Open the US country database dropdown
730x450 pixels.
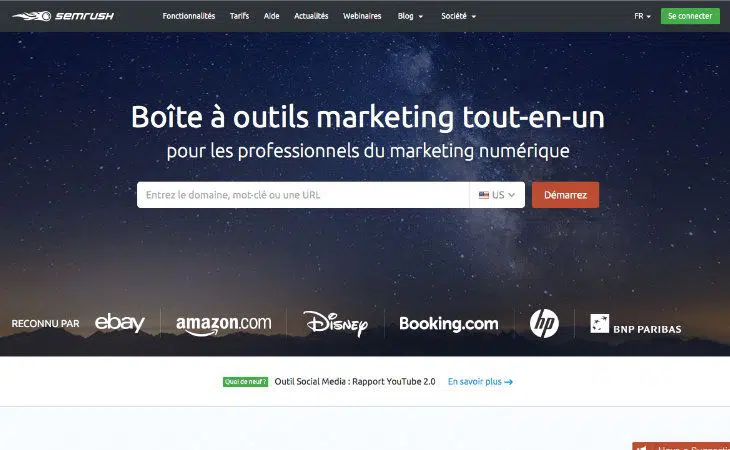coord(497,195)
